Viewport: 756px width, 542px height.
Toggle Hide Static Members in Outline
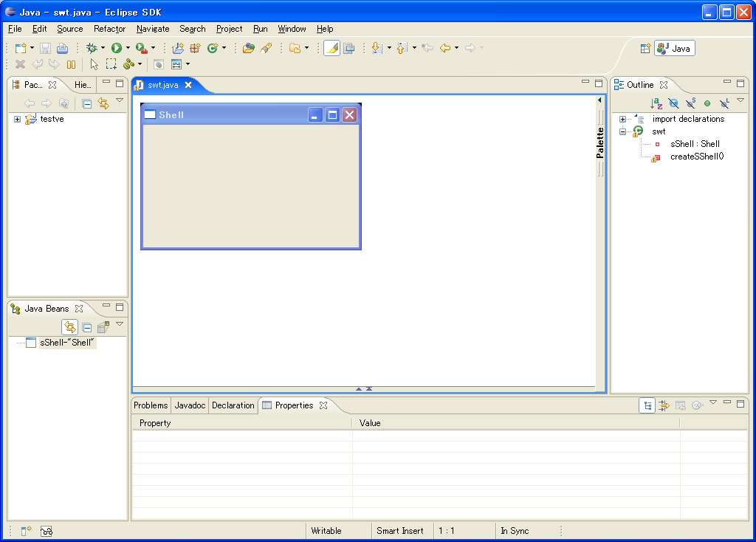[x=690, y=103]
